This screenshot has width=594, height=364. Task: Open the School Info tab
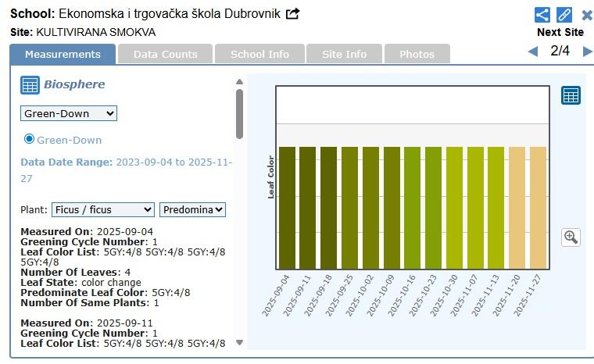click(259, 54)
